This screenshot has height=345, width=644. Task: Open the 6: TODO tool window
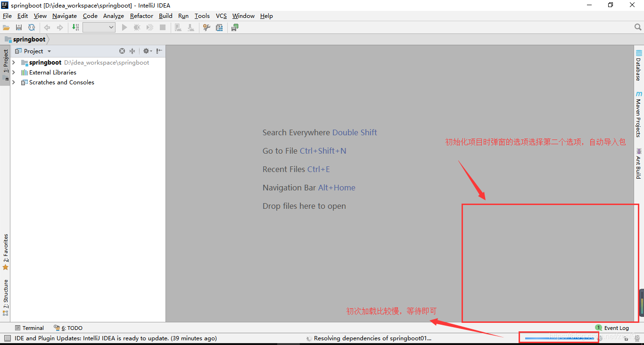[68, 328]
